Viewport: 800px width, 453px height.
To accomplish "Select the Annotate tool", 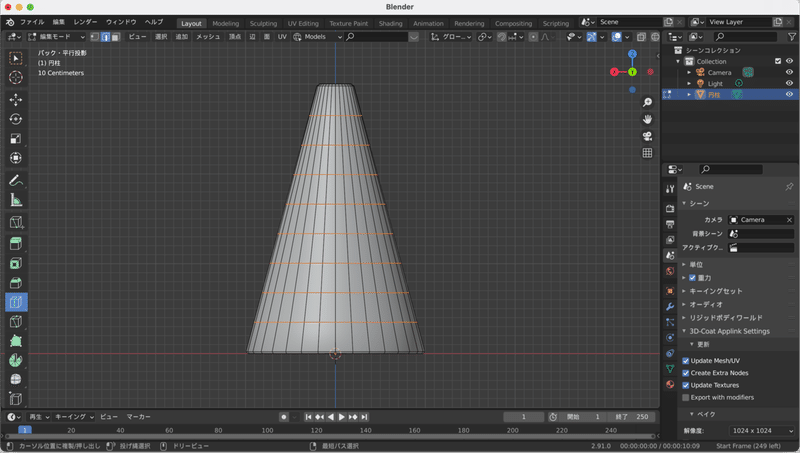I will pyautogui.click(x=16, y=180).
